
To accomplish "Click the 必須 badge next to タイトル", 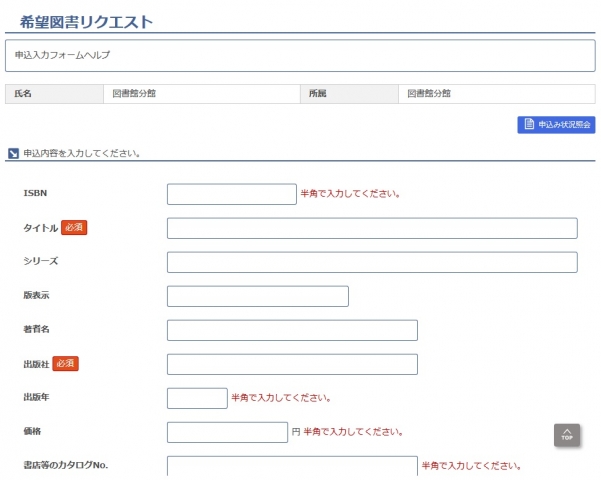I will 74,228.
